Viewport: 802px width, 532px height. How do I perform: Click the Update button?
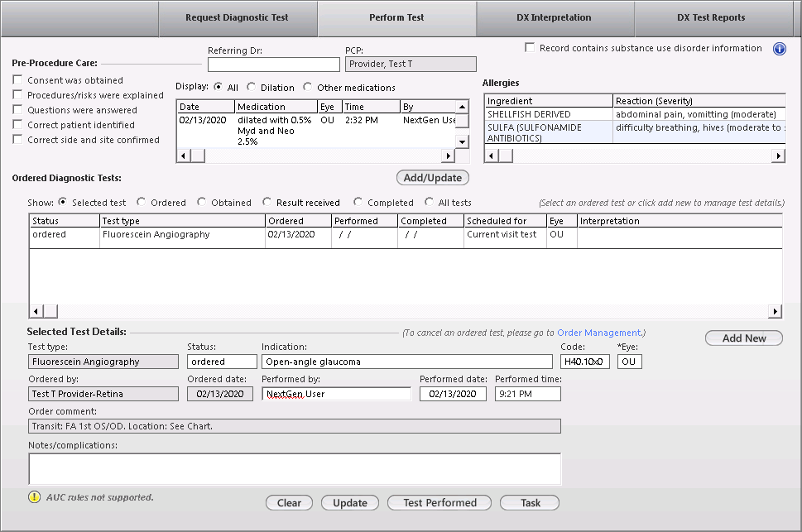(350, 503)
